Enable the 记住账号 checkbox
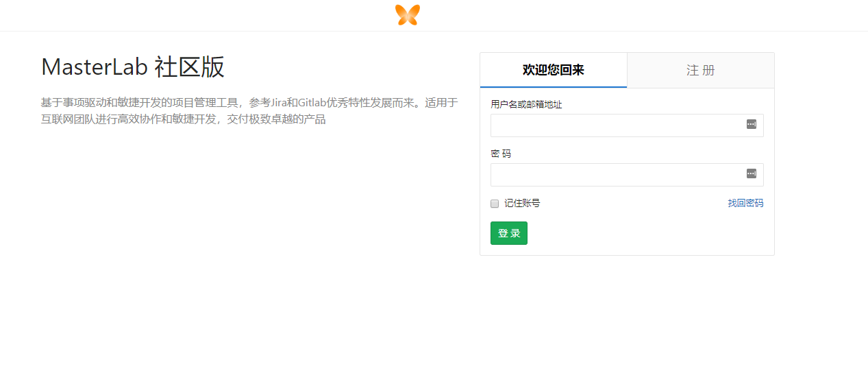The width and height of the screenshot is (868, 384). 495,204
